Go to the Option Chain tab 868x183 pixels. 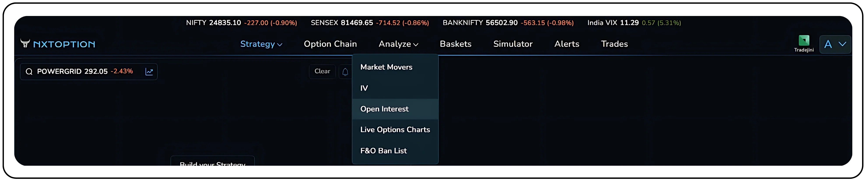[331, 44]
